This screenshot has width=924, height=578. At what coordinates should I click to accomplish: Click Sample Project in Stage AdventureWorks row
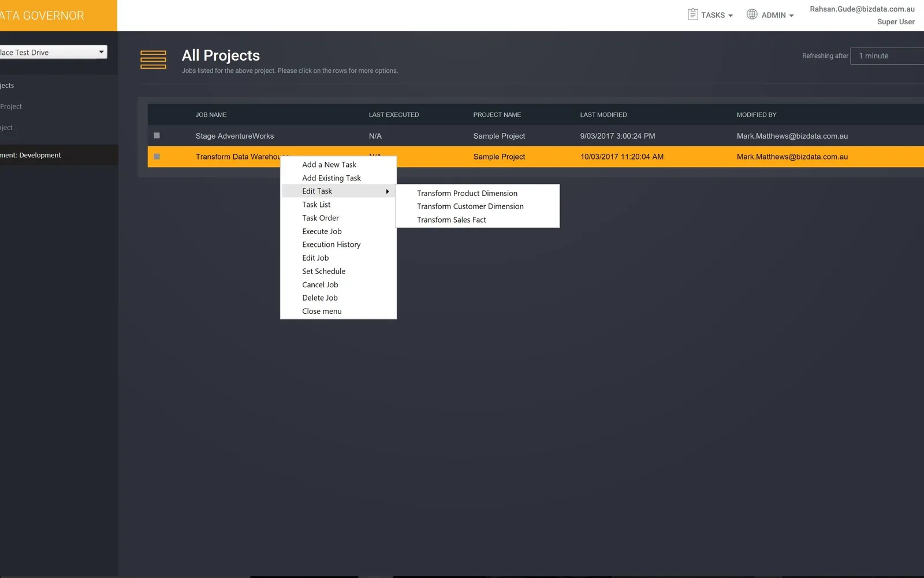[499, 136]
